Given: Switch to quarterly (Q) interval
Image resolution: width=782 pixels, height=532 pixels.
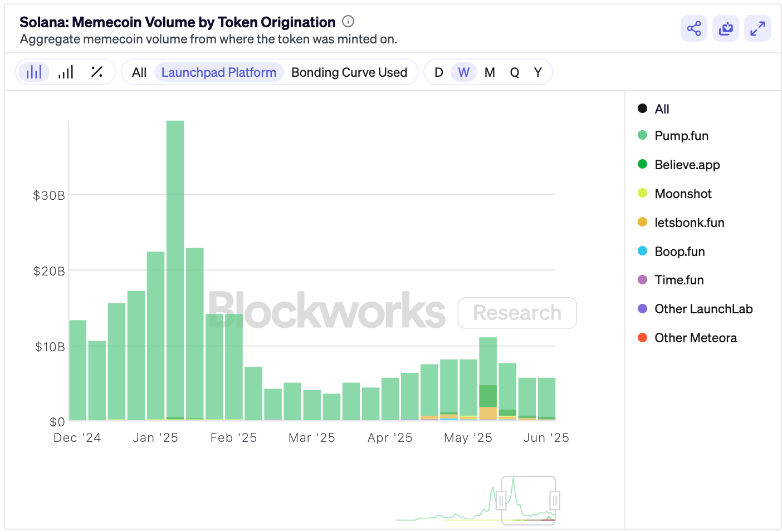Looking at the screenshot, I should pyautogui.click(x=515, y=72).
